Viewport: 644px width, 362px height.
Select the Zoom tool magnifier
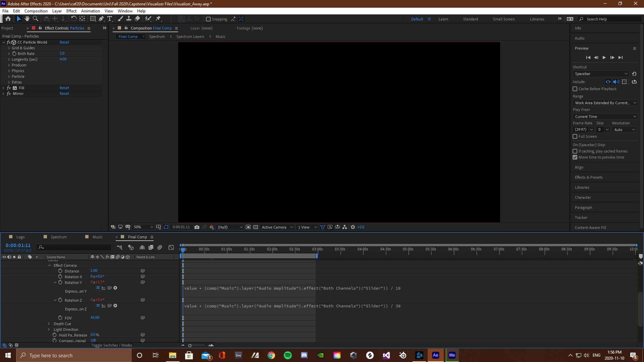35,19
